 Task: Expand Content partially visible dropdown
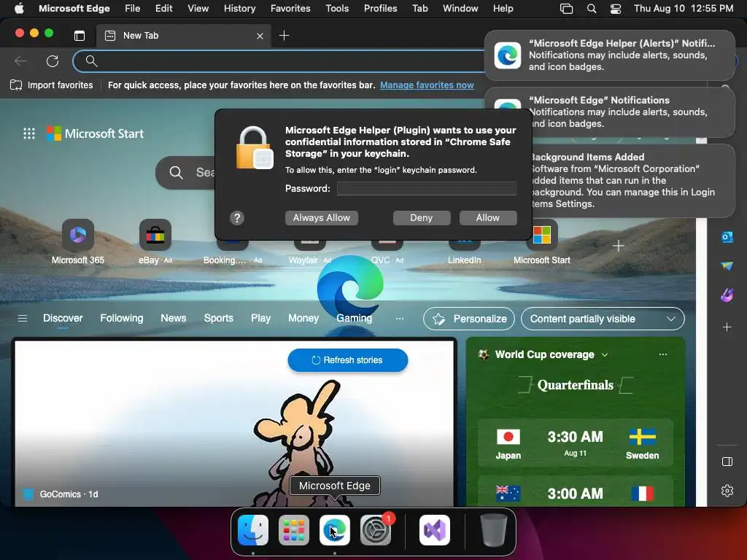coord(603,319)
